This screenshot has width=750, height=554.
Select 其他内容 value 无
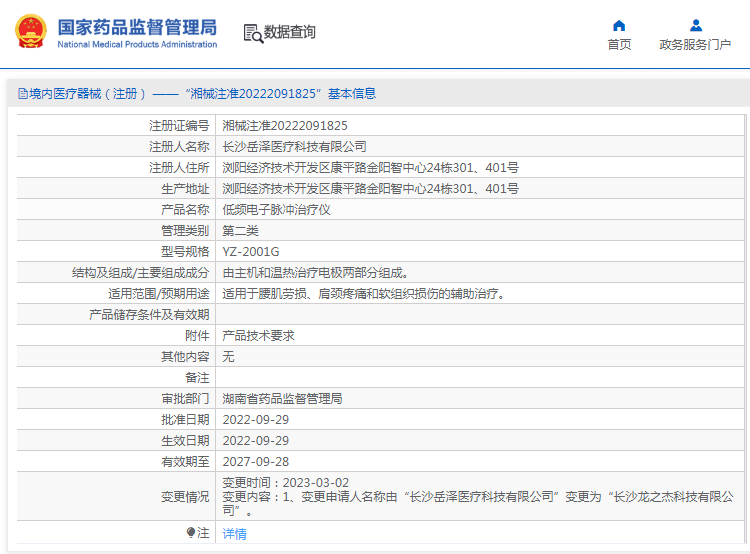coord(228,357)
